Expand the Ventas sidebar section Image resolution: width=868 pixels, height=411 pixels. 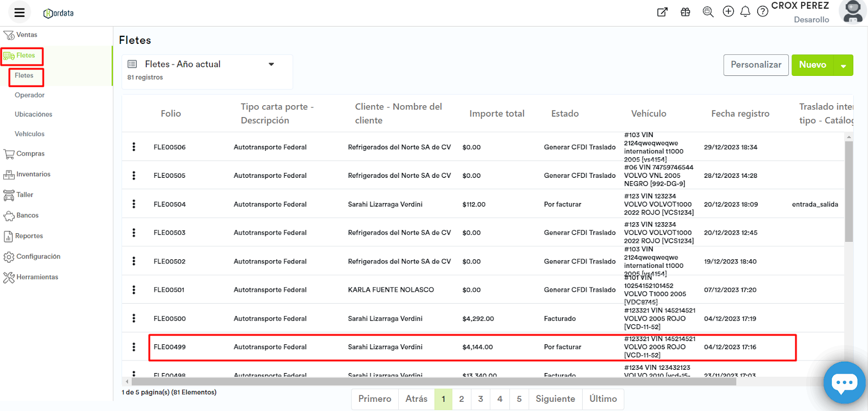pos(27,35)
